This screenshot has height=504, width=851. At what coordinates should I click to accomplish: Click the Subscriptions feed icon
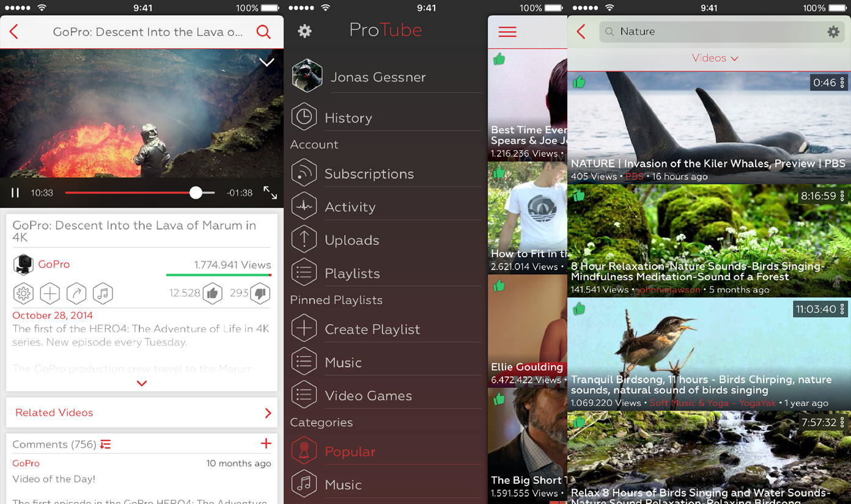pyautogui.click(x=304, y=173)
